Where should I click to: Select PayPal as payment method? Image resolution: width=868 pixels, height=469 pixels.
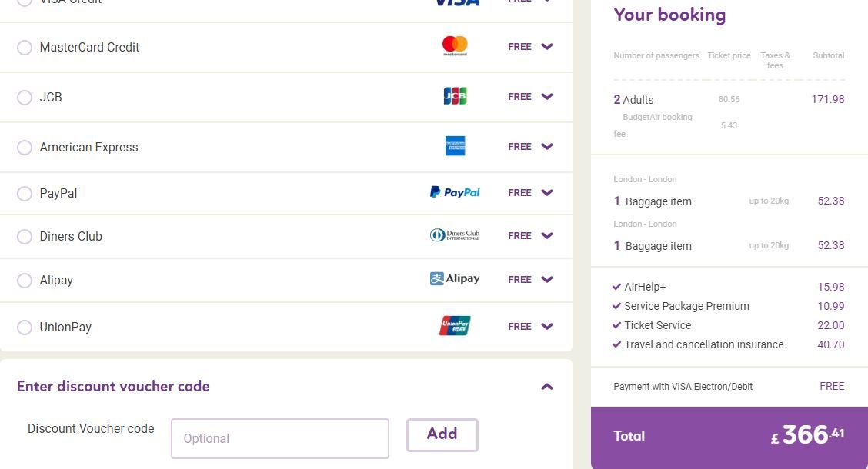coord(25,194)
